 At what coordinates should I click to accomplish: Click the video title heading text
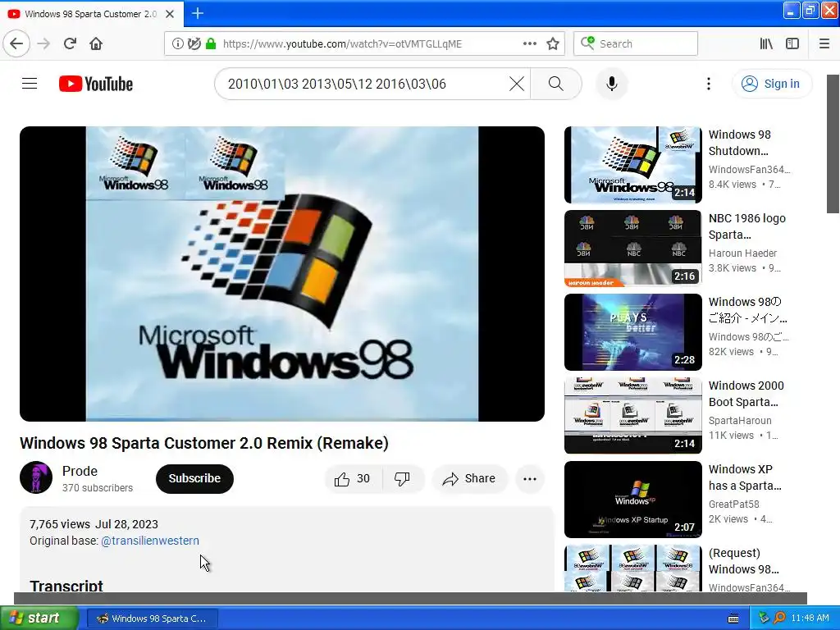point(204,443)
